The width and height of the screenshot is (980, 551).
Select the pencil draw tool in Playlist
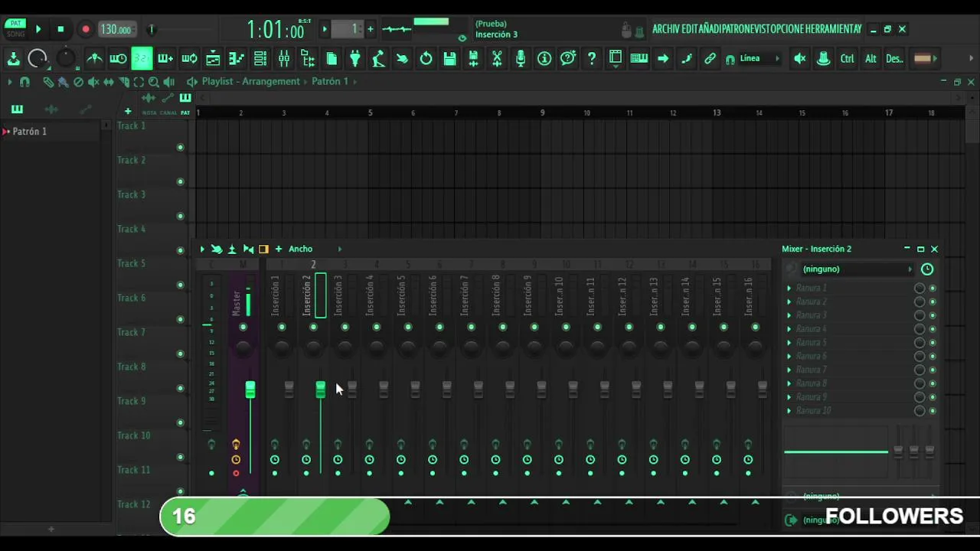tap(48, 82)
